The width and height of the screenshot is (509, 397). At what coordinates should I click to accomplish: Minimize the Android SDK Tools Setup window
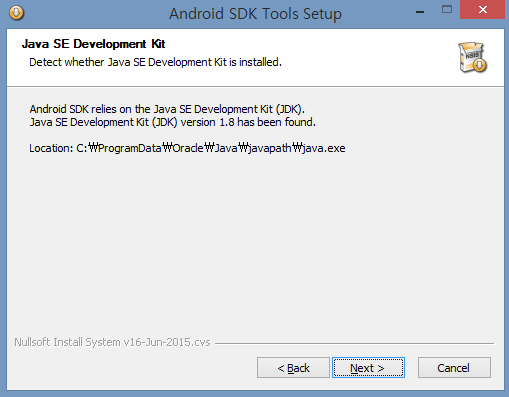tap(420, 12)
